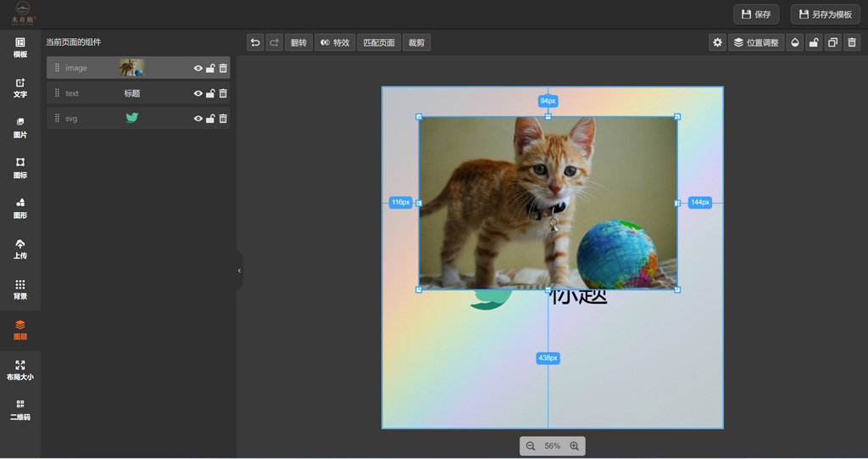Click the 裁剪 crop button
Viewport: 868px width, 459px height.
(x=416, y=42)
